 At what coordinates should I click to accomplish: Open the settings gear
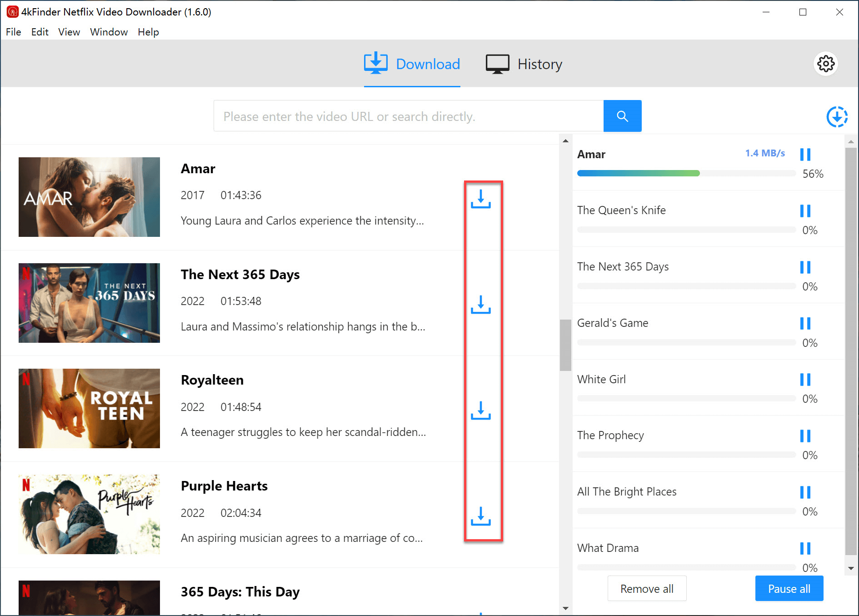(825, 64)
